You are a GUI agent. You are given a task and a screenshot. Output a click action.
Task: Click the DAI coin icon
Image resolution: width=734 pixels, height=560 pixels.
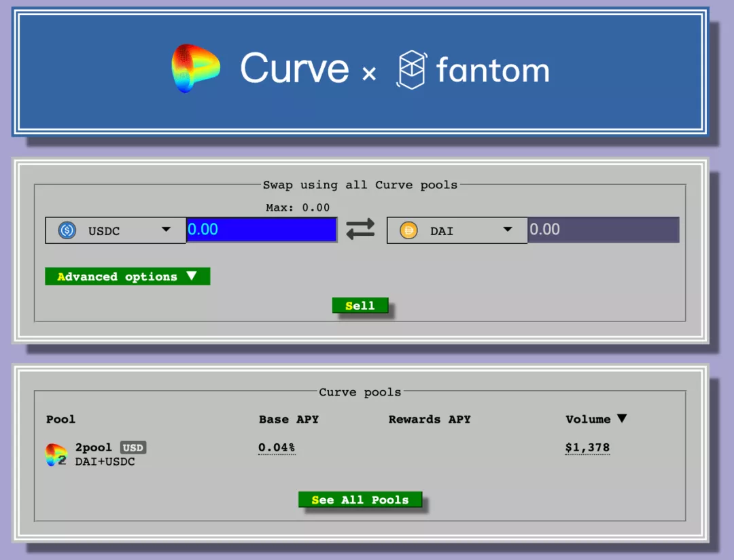click(408, 230)
